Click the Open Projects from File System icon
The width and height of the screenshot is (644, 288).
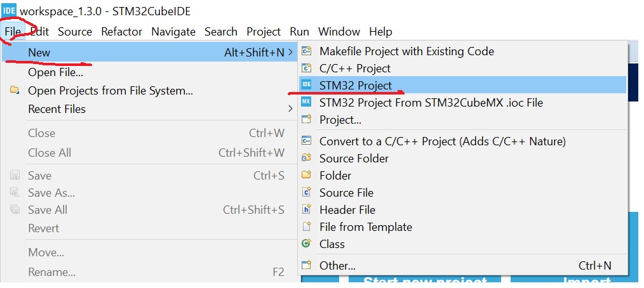15,91
